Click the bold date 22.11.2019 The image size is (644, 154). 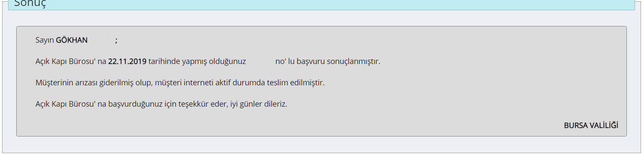click(x=127, y=61)
